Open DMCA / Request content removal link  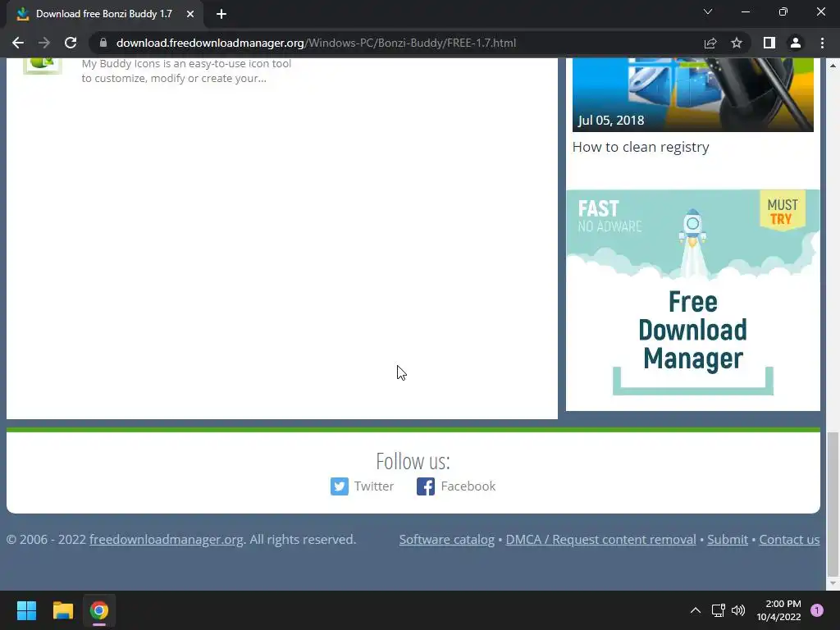(601, 540)
